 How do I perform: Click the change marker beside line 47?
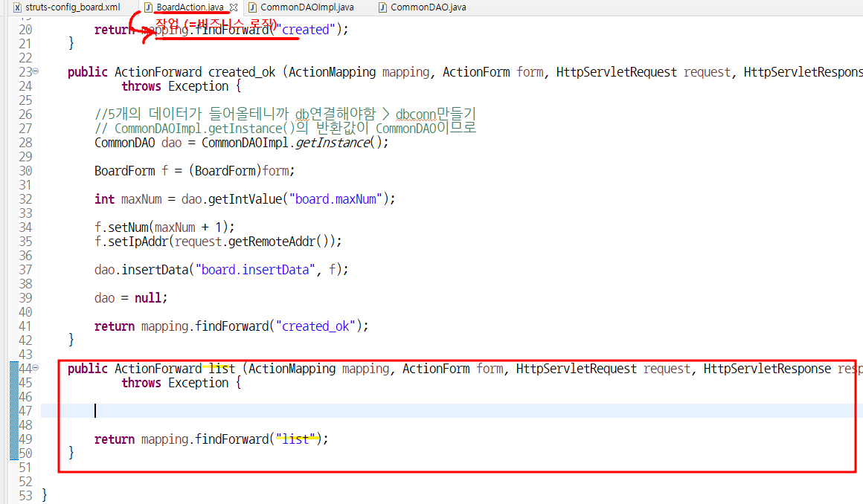click(13, 410)
